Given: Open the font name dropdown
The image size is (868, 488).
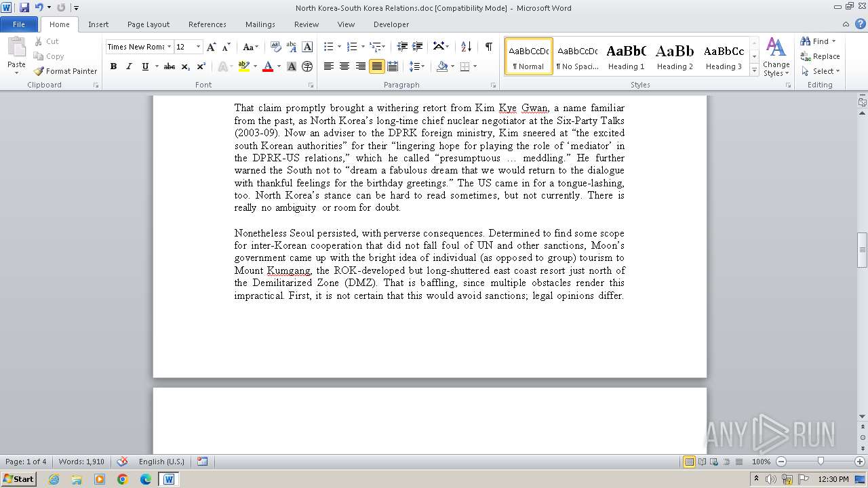Looking at the screenshot, I should 169,47.
